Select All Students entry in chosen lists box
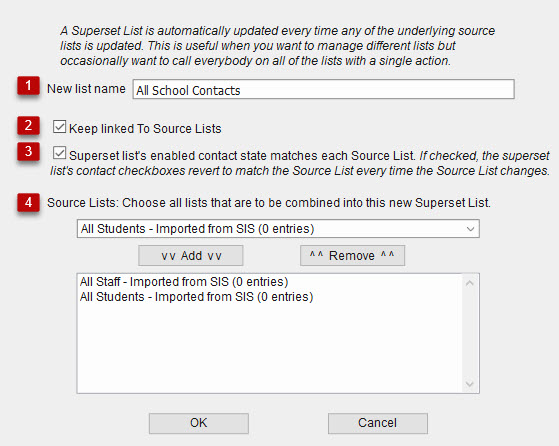559x446 pixels. click(196, 297)
